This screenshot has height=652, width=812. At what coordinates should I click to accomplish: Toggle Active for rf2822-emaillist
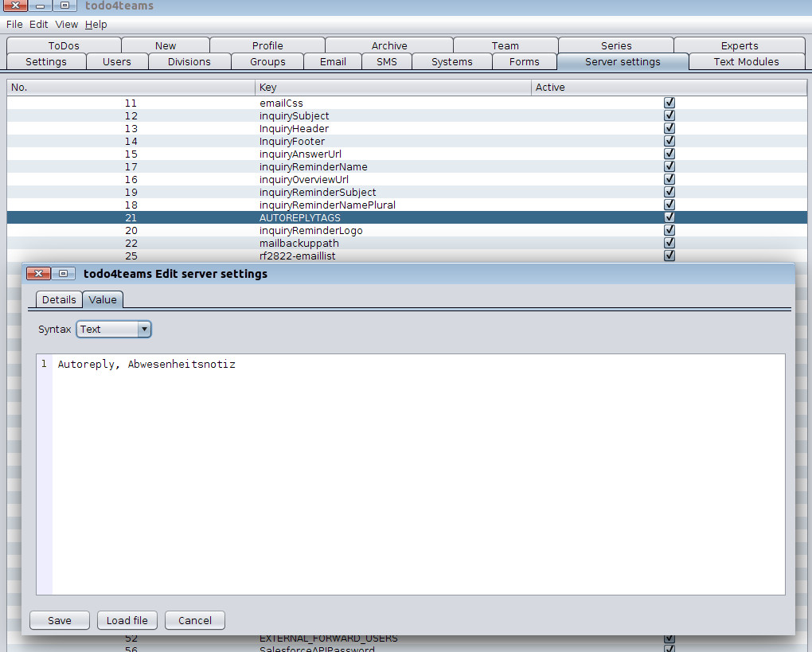click(x=670, y=256)
